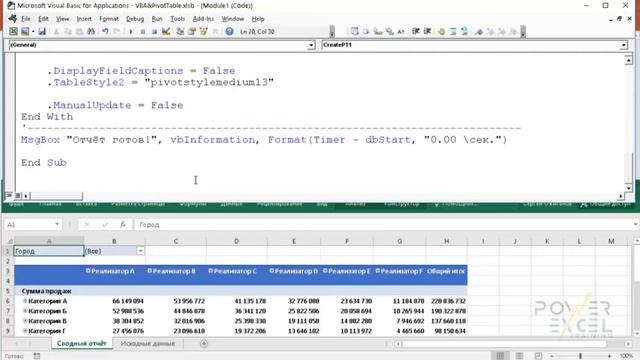640x360 pixels.
Task: Open the Insert menu
Action: coord(84,19)
